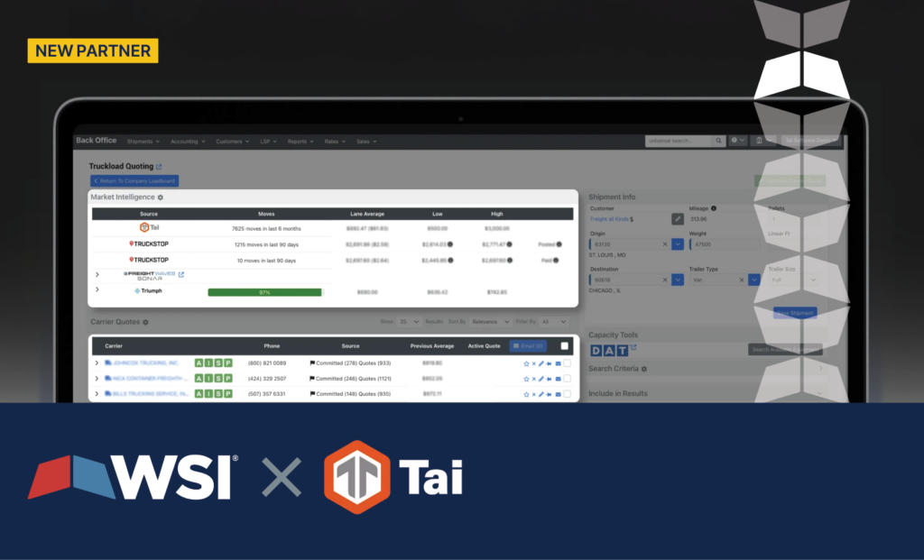Click the external link icon next to Truckload Quoting
924x560 pixels.
(x=159, y=167)
